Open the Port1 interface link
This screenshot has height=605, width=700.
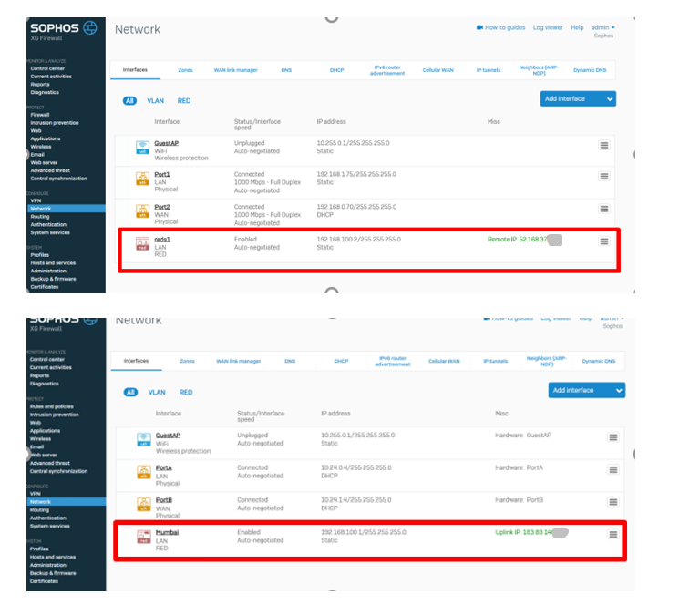[162, 174]
